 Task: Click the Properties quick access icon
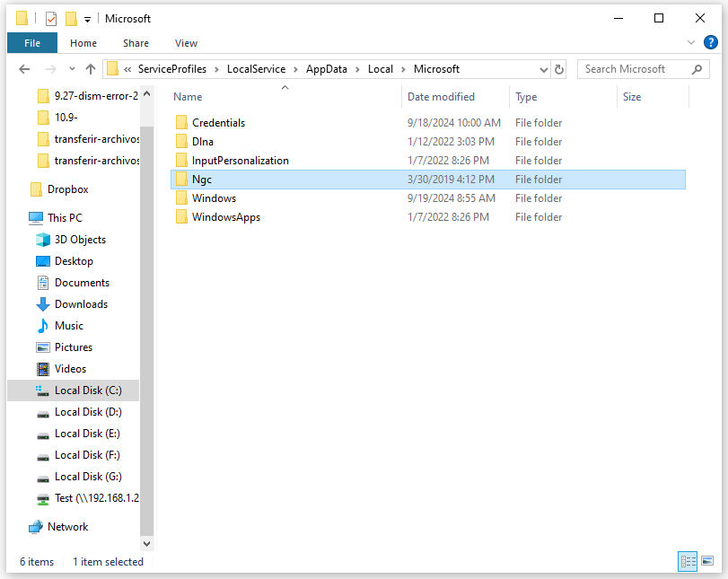[51, 19]
